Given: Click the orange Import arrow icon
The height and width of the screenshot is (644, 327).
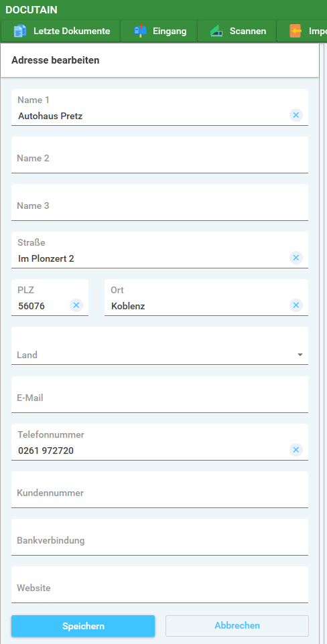Looking at the screenshot, I should point(296,31).
